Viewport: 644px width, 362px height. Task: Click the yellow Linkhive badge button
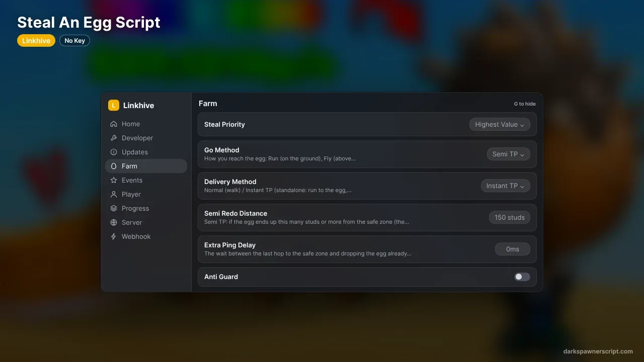coord(36,40)
